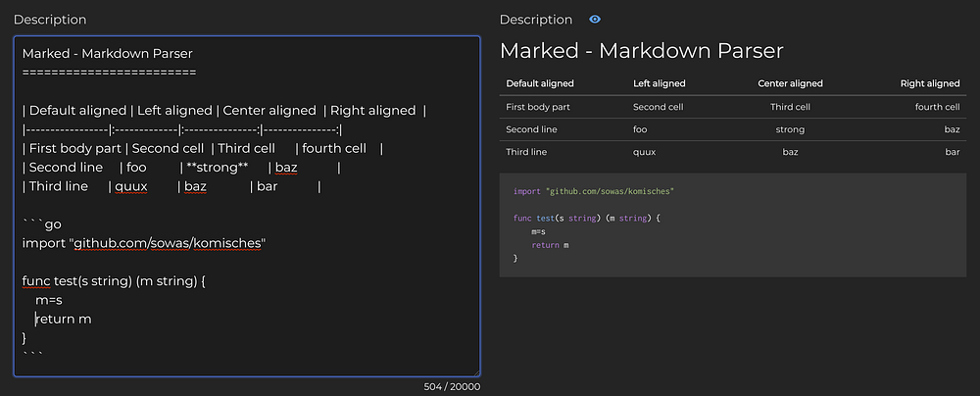Screen dimensions: 980x396
Task: Click the 'func test(s string)' line in editor
Action: (114, 281)
